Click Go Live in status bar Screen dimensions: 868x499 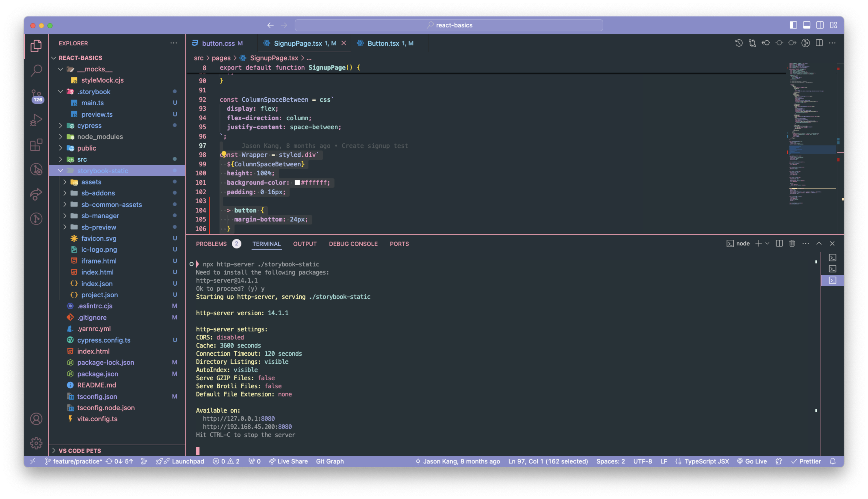tap(752, 461)
